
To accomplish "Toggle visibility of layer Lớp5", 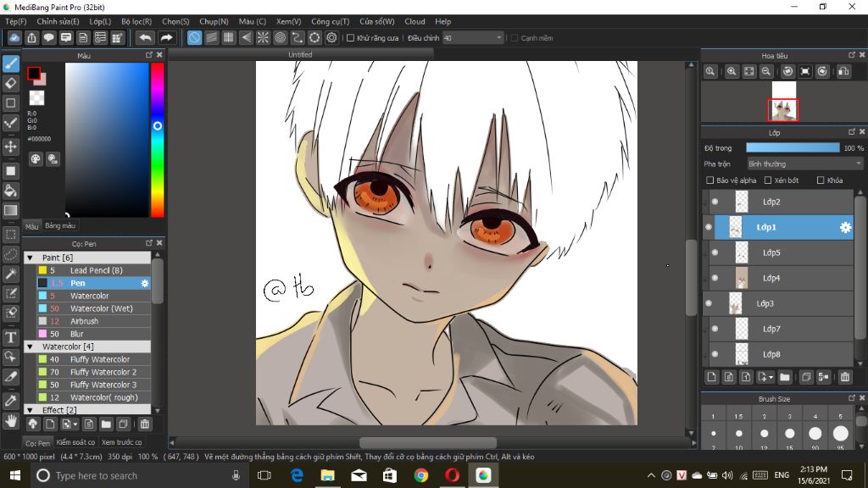I will 715,252.
